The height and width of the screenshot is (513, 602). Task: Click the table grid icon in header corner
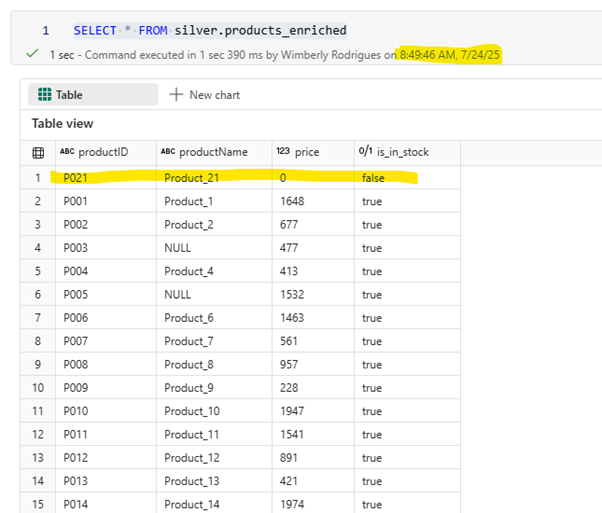tap(38, 153)
